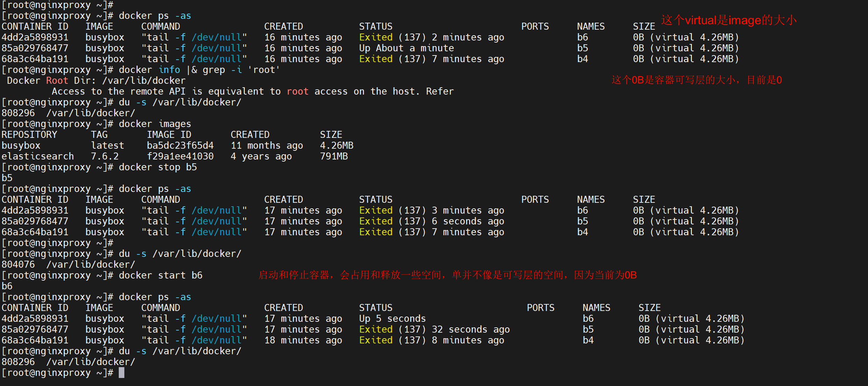Click the tag 7.6.2 of elasticsearch

(x=104, y=156)
